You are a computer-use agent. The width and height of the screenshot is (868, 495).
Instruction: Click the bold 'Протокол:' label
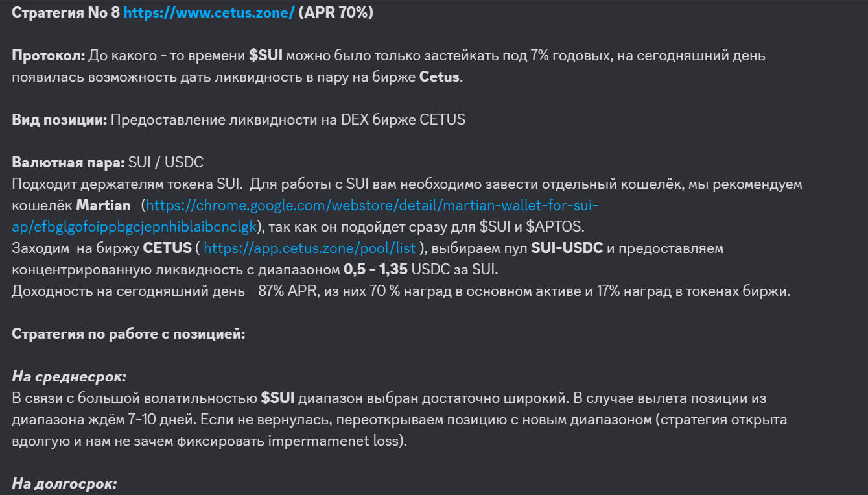[x=49, y=56]
